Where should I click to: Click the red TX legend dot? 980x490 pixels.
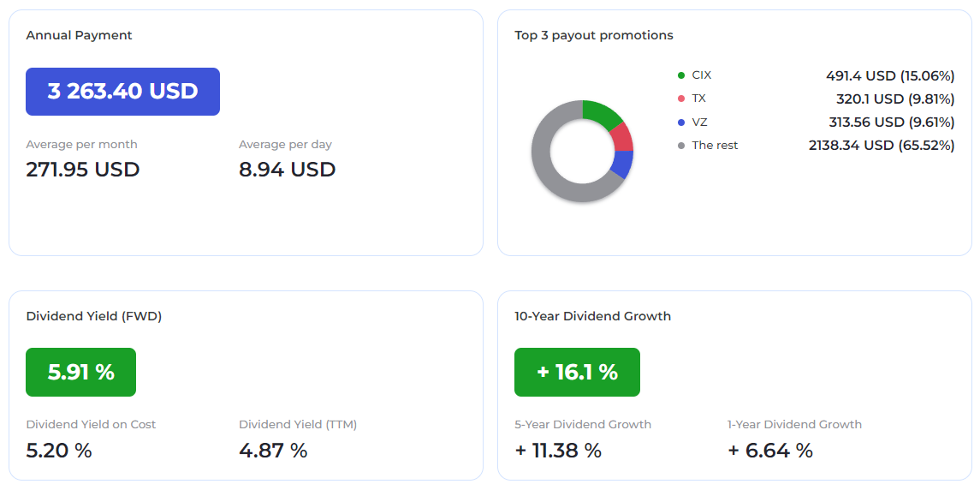[681, 99]
